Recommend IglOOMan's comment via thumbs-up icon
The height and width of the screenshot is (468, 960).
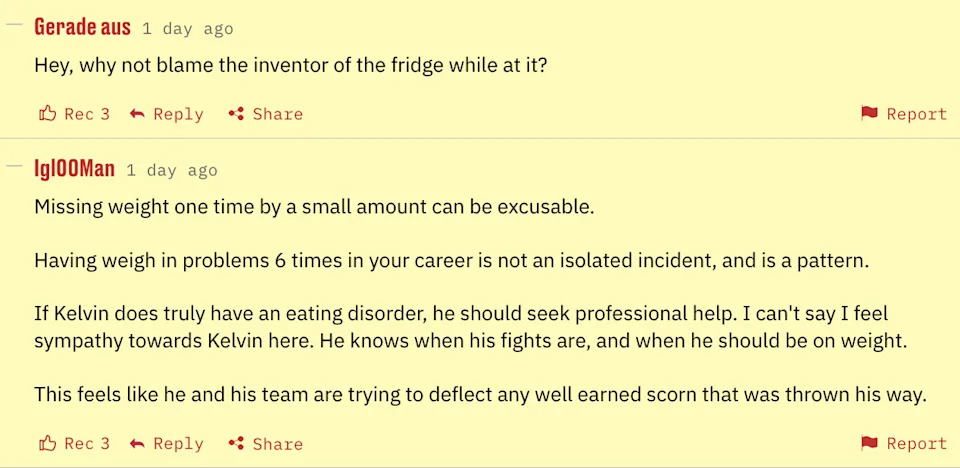point(47,443)
